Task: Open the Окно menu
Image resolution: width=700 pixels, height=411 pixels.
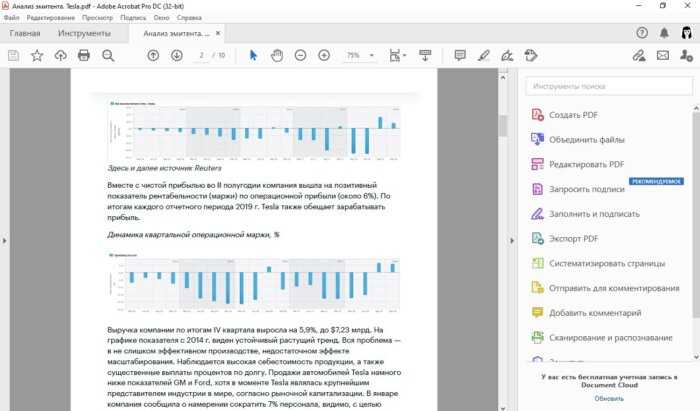Action: [161, 18]
